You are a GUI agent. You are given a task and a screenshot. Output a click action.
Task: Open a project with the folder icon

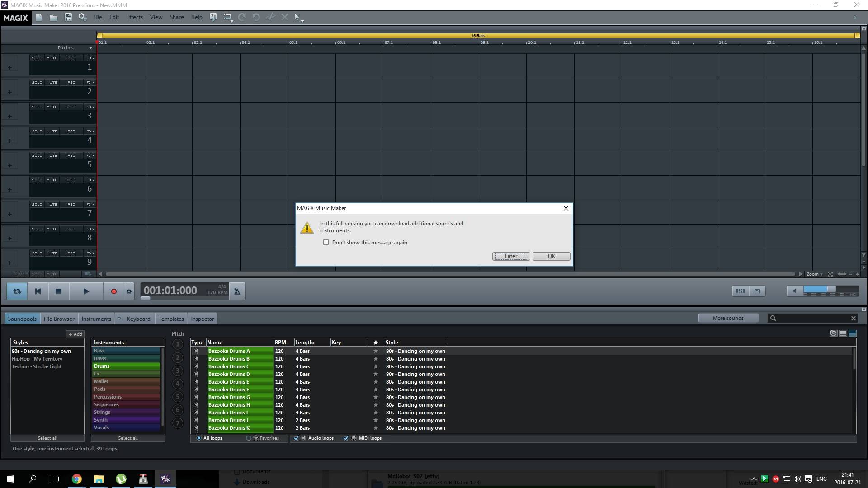pyautogui.click(x=53, y=17)
